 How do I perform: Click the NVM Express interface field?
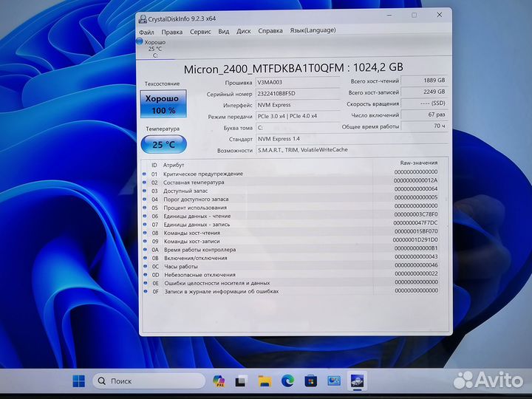tap(298, 105)
